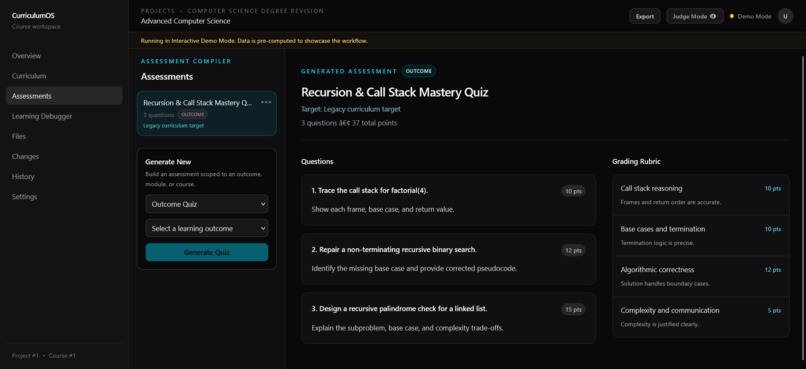Open the Learning Debugger page

tap(64, 116)
